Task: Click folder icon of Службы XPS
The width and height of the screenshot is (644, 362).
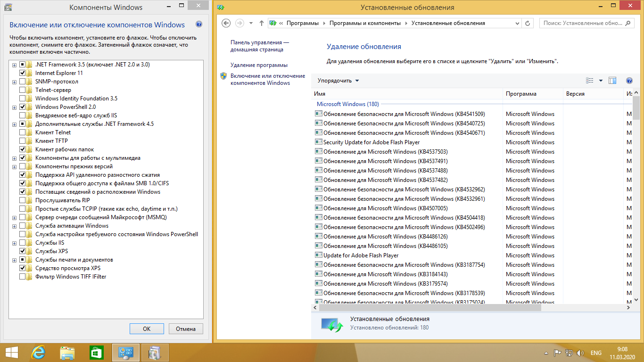Action: tap(30, 251)
